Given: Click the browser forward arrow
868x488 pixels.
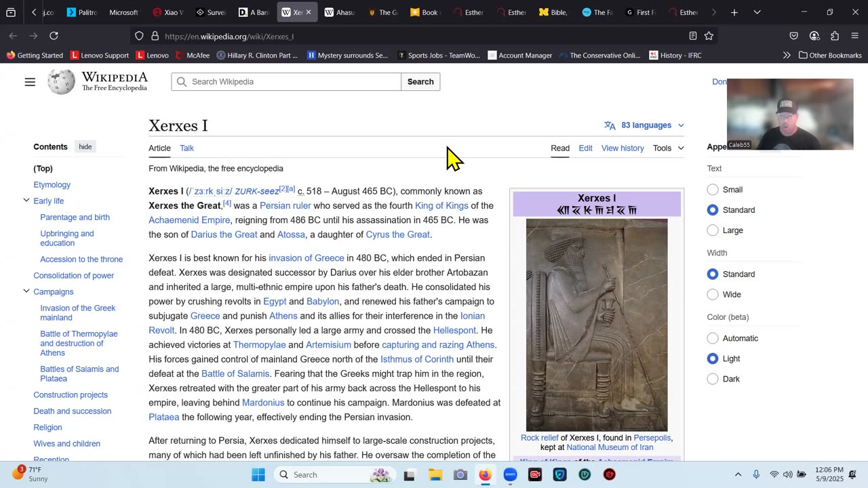Looking at the screenshot, I should click(33, 36).
